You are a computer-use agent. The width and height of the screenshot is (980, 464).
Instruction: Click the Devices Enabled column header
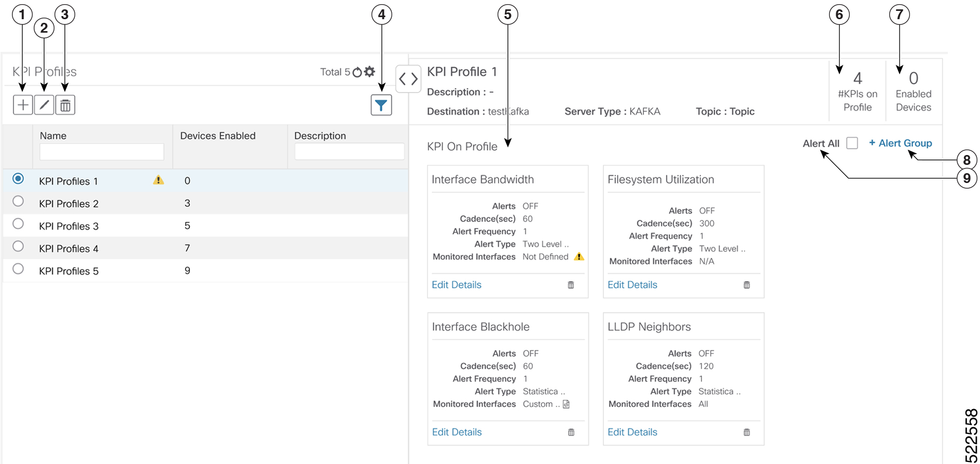[218, 136]
